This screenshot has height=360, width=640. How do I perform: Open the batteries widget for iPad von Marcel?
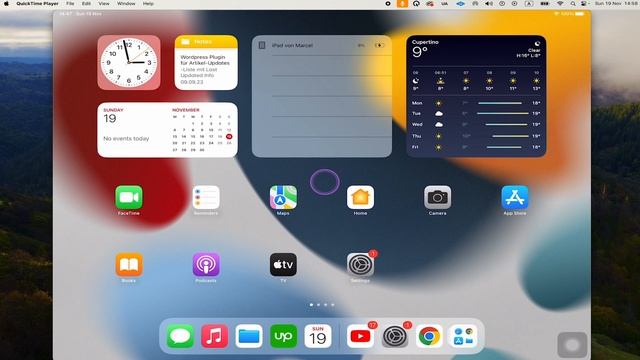coord(322,96)
